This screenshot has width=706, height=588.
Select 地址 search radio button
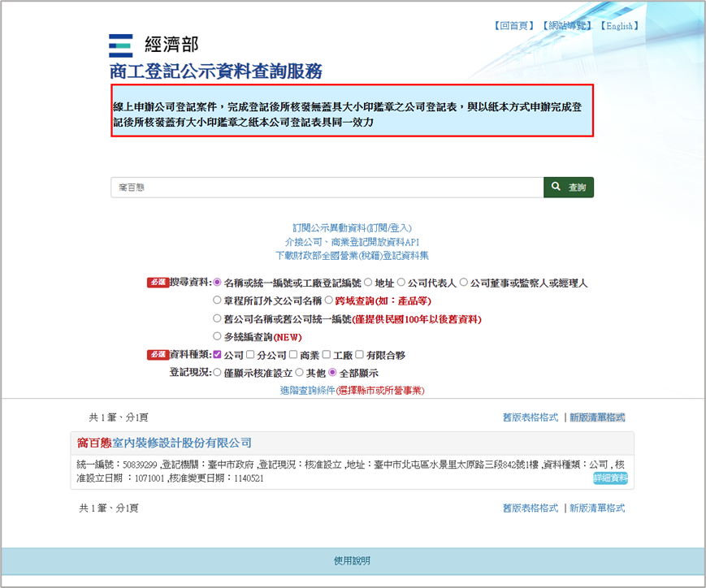368,283
